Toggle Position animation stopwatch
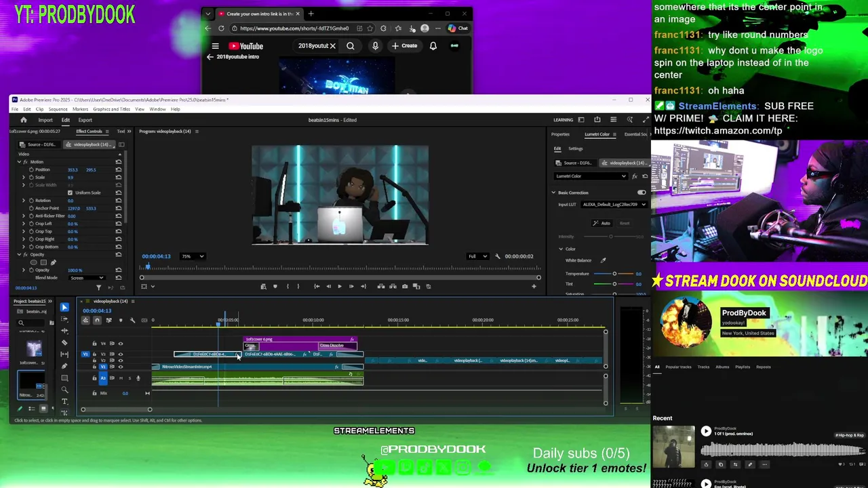Viewport: 868px width, 488px height. (x=31, y=169)
